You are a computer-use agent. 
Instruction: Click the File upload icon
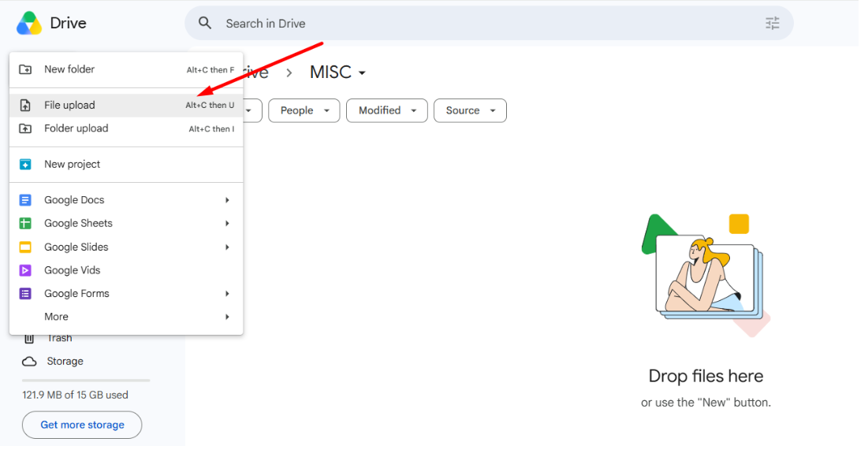pyautogui.click(x=25, y=105)
